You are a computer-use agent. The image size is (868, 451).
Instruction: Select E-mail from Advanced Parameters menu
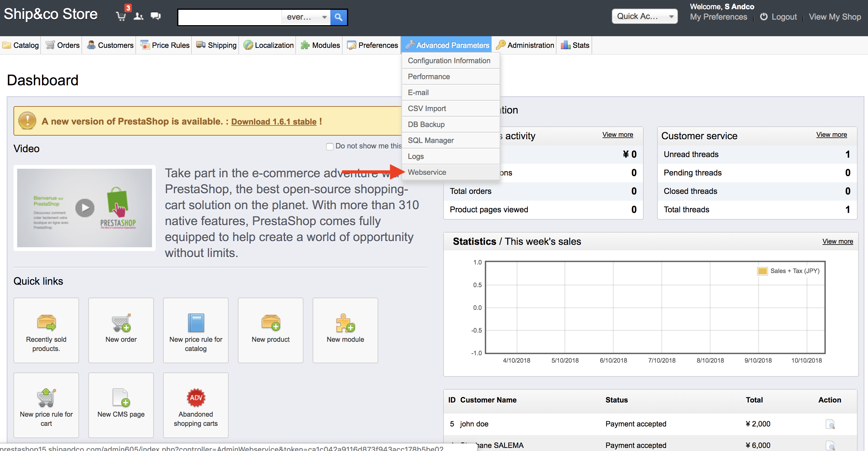pyautogui.click(x=451, y=92)
